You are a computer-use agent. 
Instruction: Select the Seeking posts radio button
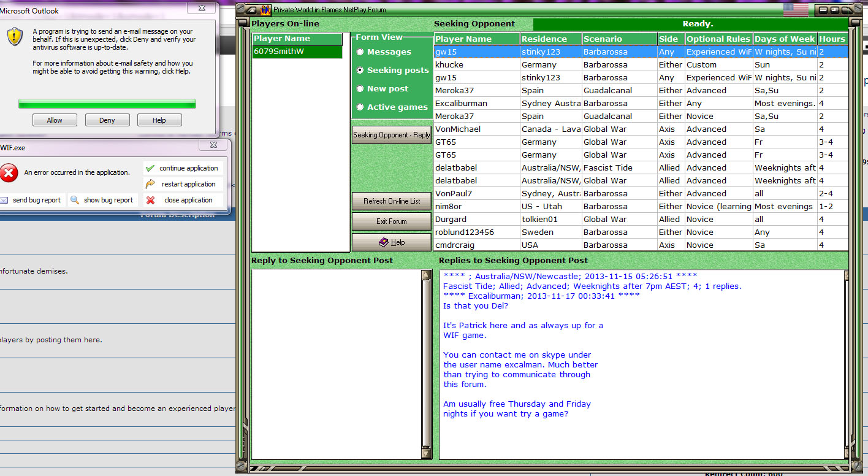point(360,71)
